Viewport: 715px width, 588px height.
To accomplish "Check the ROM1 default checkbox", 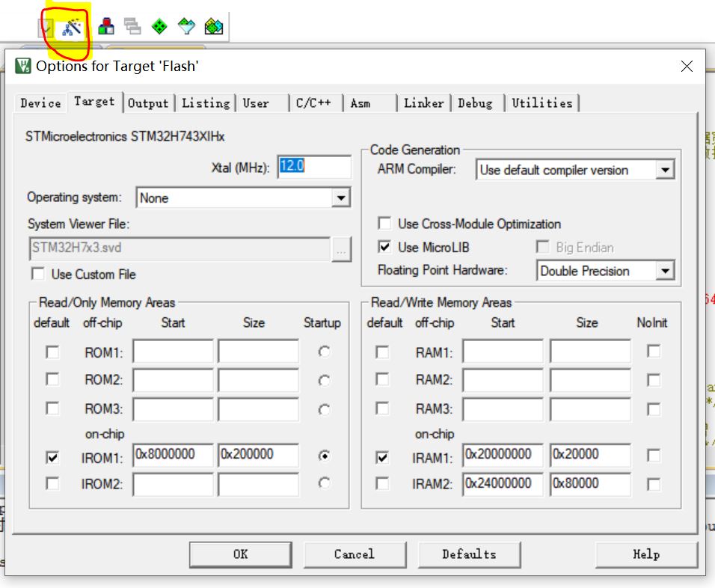I will (52, 352).
